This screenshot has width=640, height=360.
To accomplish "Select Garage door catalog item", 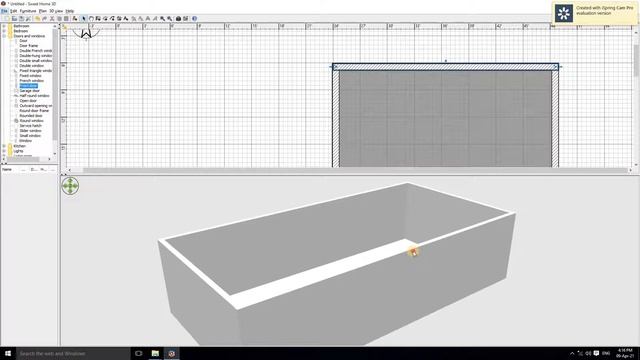I will coord(29,91).
